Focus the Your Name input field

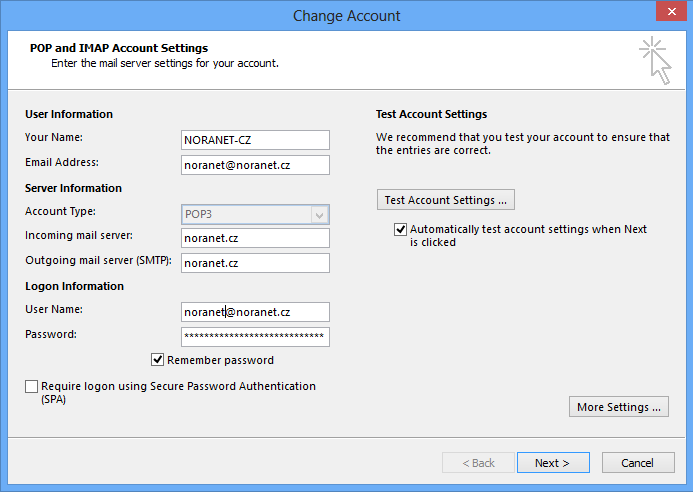(255, 140)
